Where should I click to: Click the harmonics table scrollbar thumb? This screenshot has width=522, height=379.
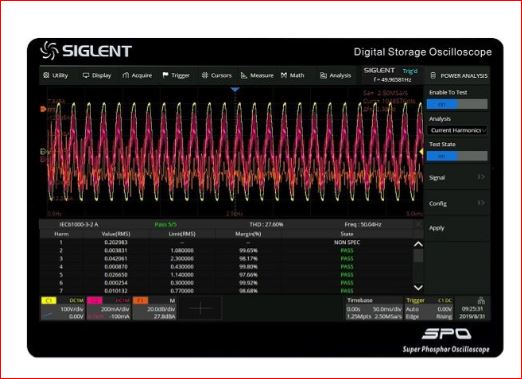[418, 256]
